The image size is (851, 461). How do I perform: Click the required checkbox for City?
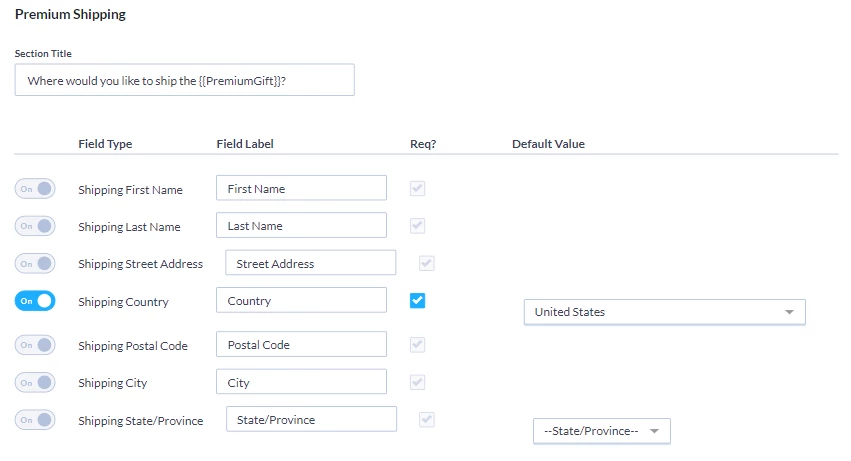click(x=417, y=382)
